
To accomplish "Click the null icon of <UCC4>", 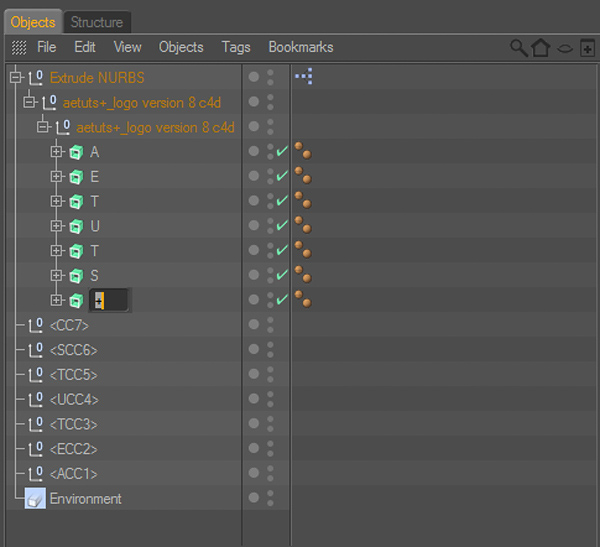I will click(x=36, y=399).
